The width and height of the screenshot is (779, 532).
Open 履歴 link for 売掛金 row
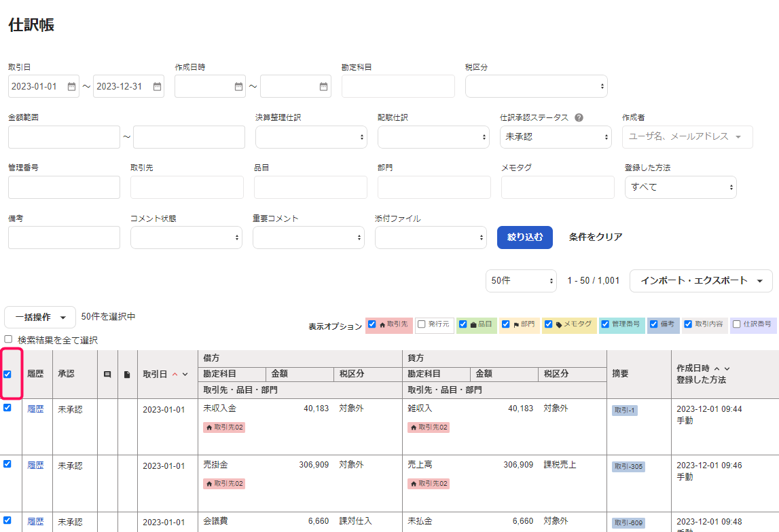coord(35,465)
